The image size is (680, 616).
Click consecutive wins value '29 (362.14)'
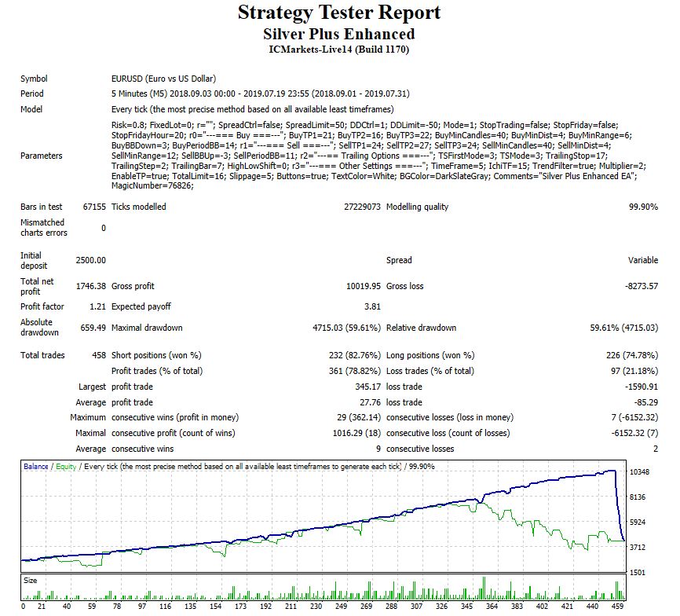pos(359,417)
